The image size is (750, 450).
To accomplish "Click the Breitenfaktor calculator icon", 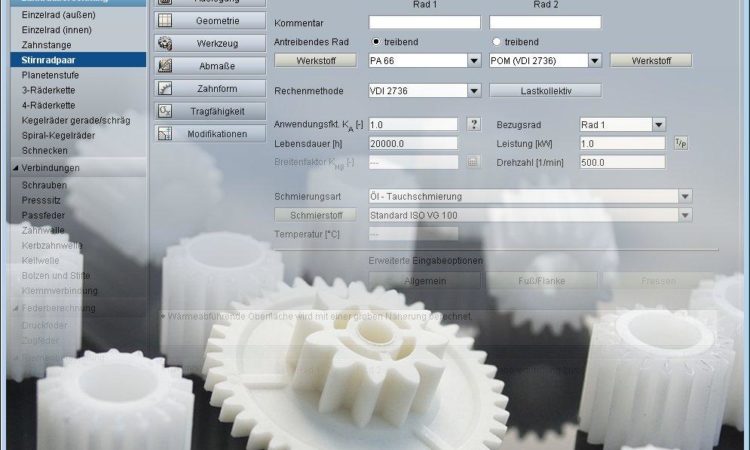I will click(x=473, y=162).
